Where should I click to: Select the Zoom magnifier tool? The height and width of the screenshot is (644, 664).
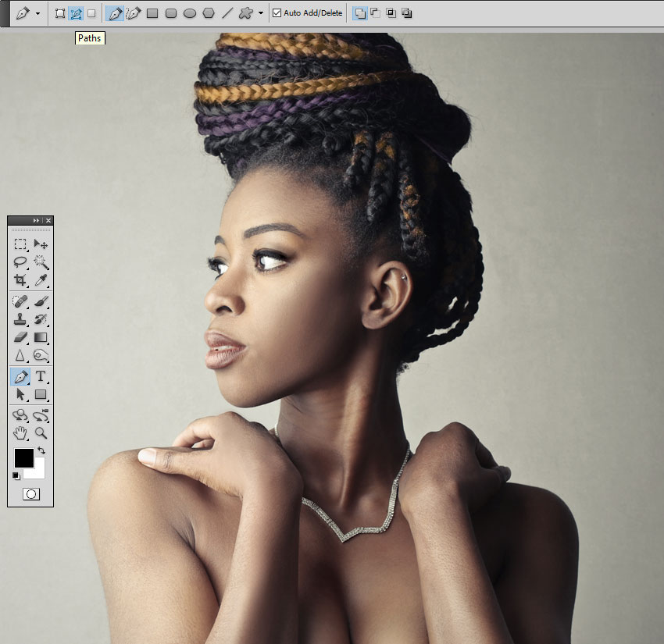point(41,433)
